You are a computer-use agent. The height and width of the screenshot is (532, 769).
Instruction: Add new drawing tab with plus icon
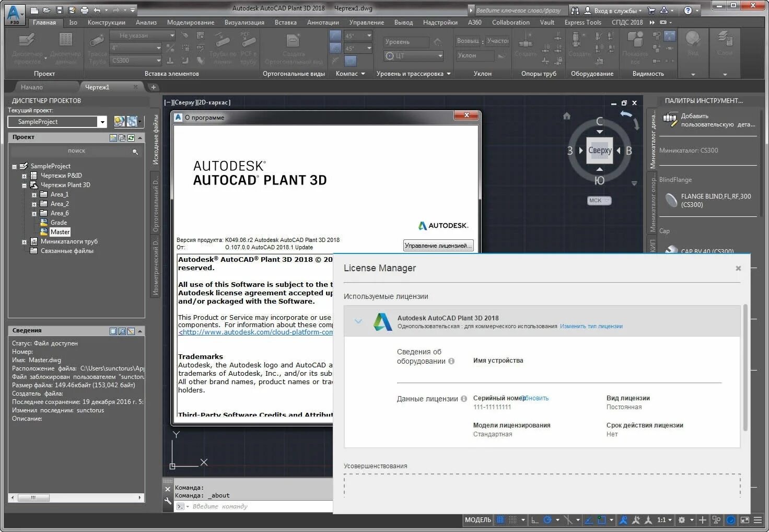point(153,87)
